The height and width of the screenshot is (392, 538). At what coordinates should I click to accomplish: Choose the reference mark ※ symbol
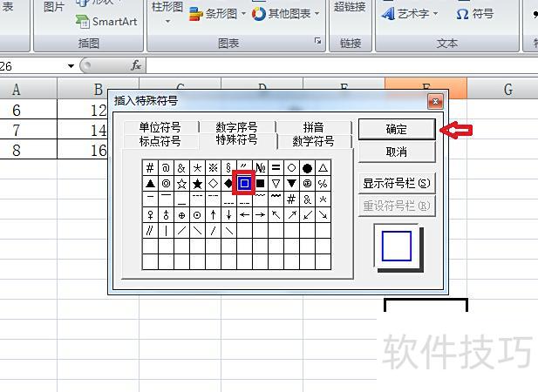(213, 168)
